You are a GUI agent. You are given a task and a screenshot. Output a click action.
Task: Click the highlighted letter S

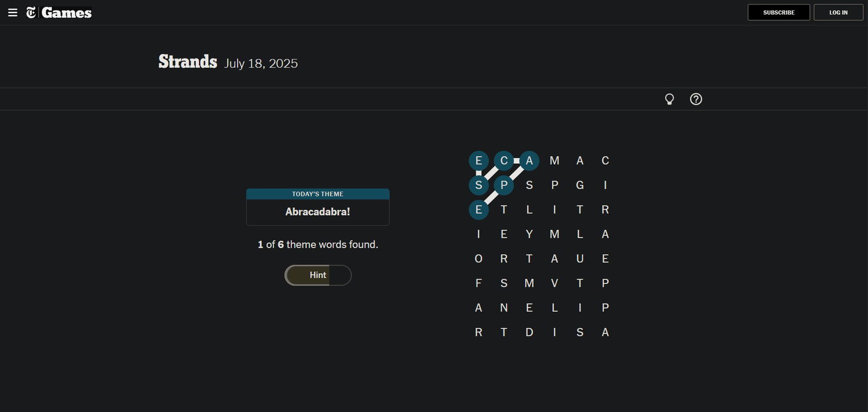click(478, 185)
